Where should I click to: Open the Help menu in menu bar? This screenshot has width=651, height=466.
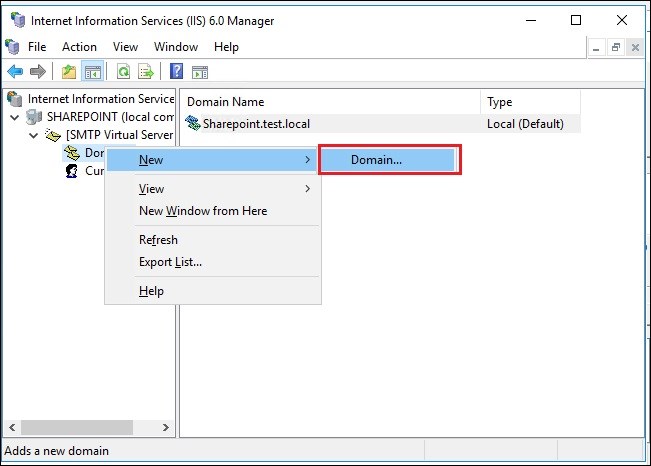pyautogui.click(x=226, y=47)
